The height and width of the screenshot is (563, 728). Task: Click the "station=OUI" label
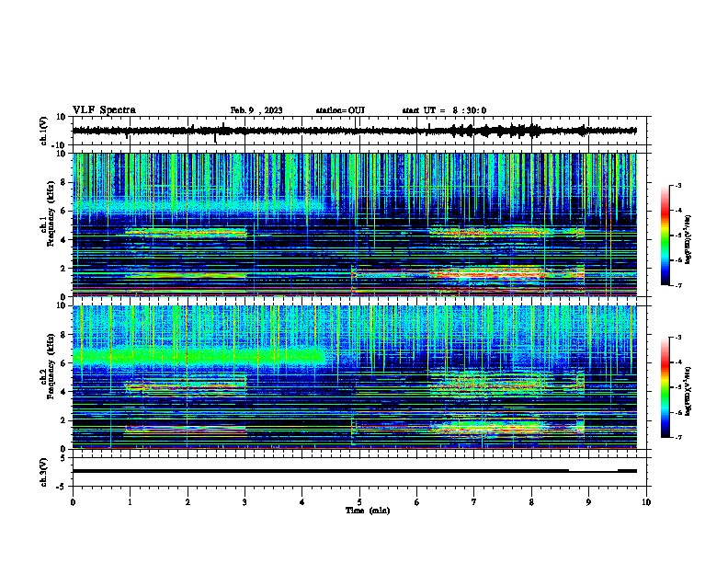coord(340,110)
